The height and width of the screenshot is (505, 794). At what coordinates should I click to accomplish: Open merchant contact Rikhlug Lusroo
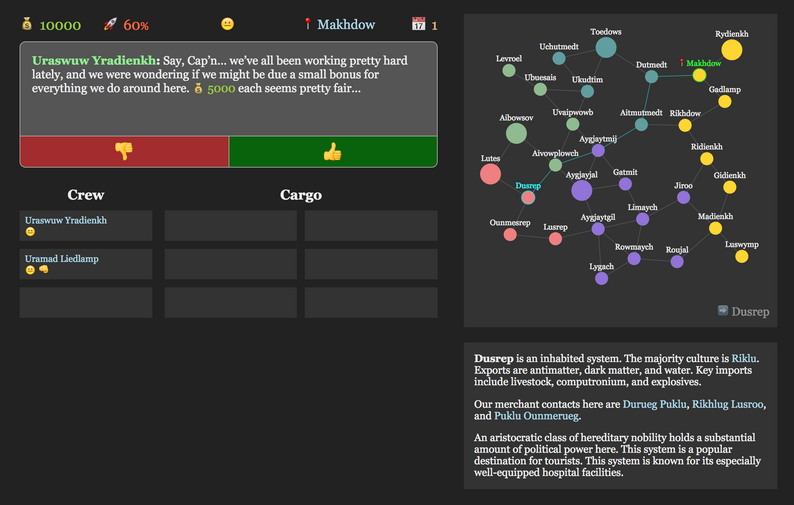[x=727, y=404]
